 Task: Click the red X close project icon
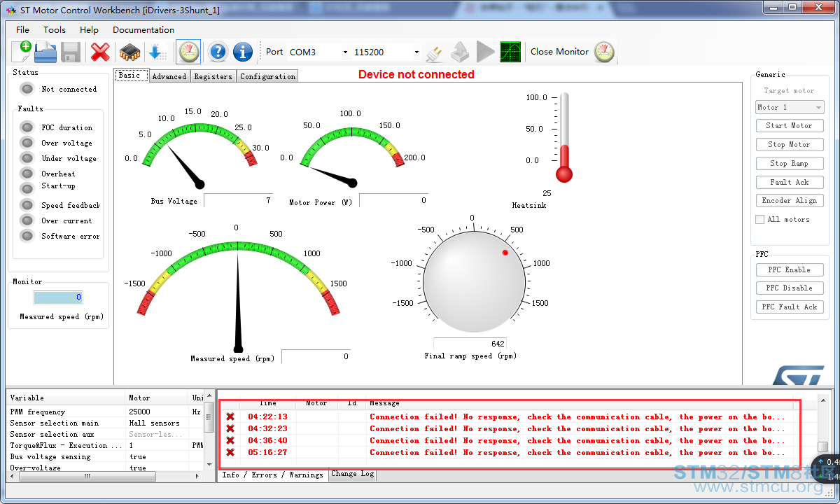(x=101, y=52)
